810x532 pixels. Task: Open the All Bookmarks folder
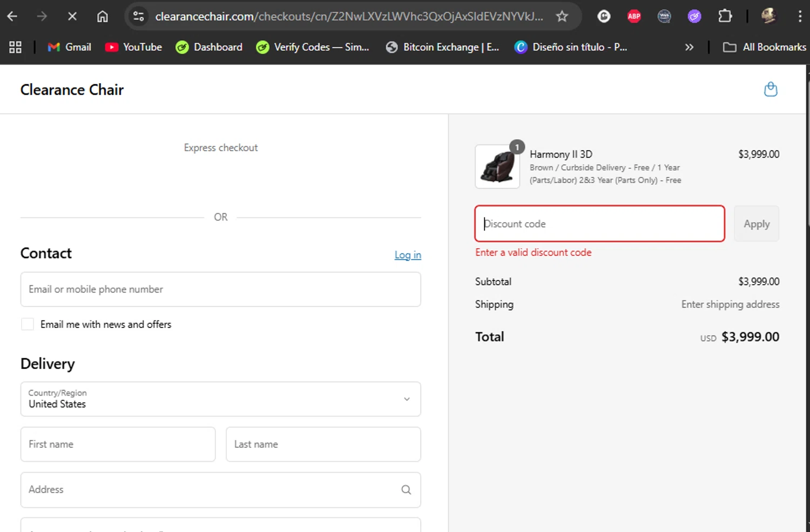(x=765, y=47)
